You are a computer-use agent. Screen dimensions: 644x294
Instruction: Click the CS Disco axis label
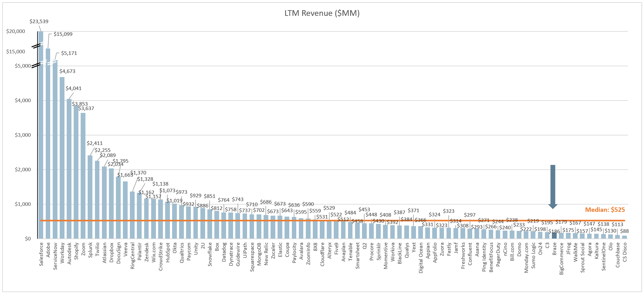pyautogui.click(x=625, y=252)
